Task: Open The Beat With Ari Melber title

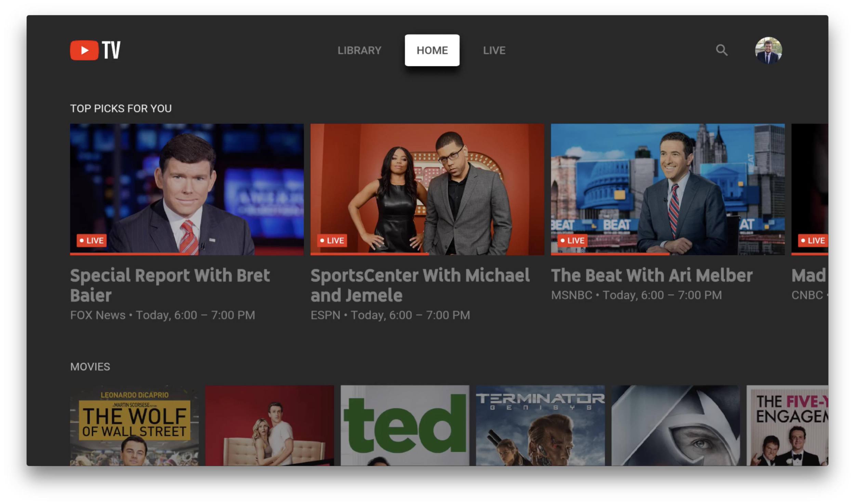Action: [652, 275]
